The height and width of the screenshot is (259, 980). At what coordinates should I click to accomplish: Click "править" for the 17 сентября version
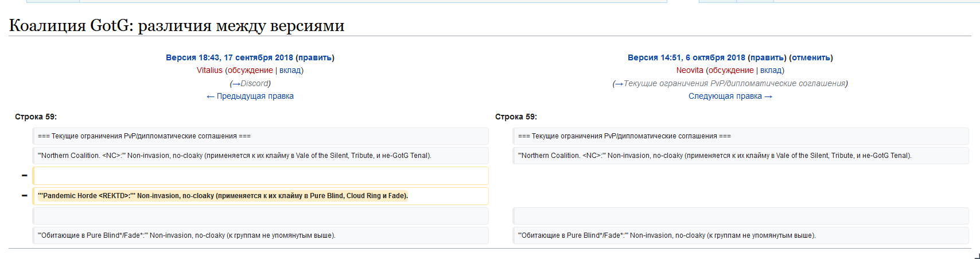click(x=314, y=57)
